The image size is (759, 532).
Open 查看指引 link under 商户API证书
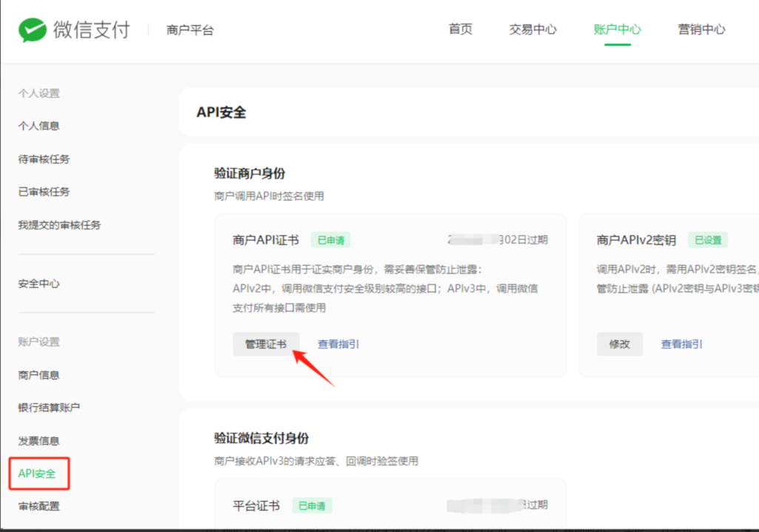(338, 344)
